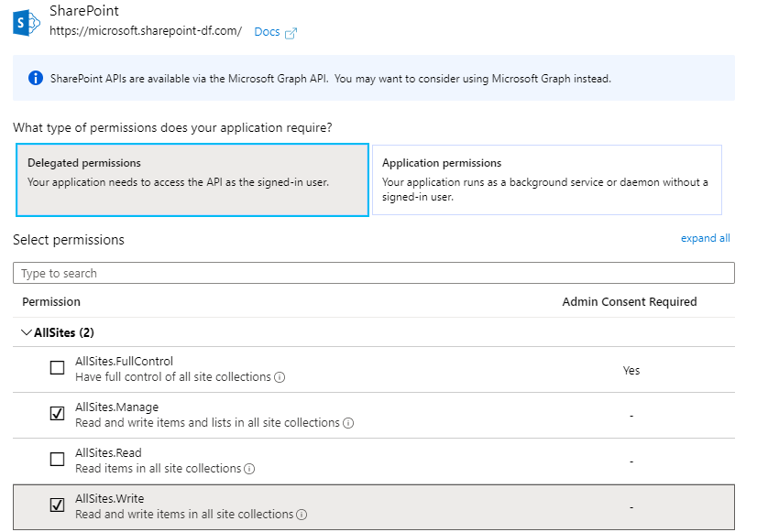Click the Admin Consent Required column header
Screen dimensions: 757x532
coord(630,302)
